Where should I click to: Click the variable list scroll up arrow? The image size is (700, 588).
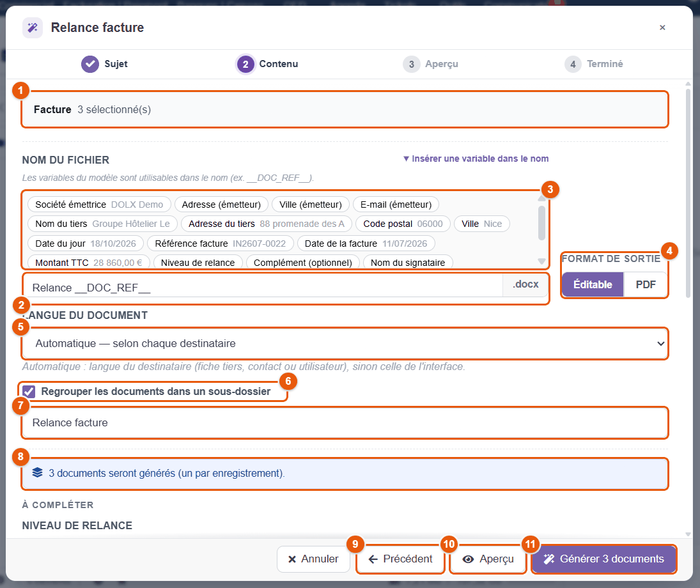(x=541, y=198)
